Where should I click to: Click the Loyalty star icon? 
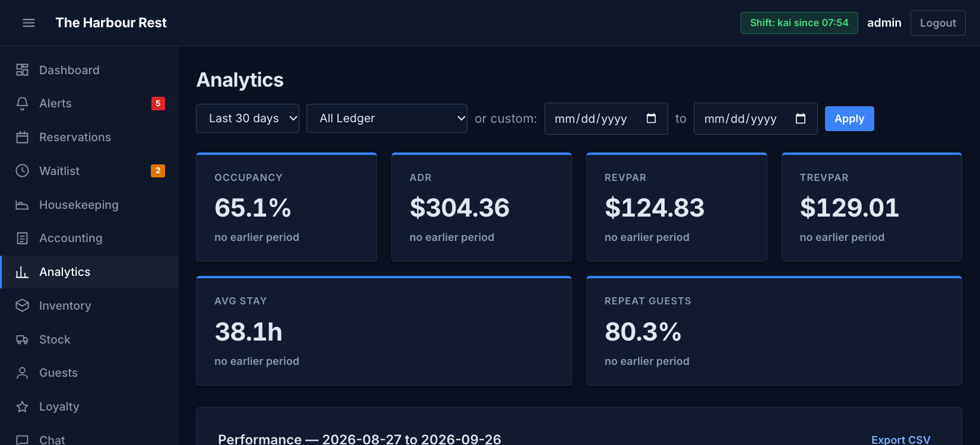[x=22, y=406]
